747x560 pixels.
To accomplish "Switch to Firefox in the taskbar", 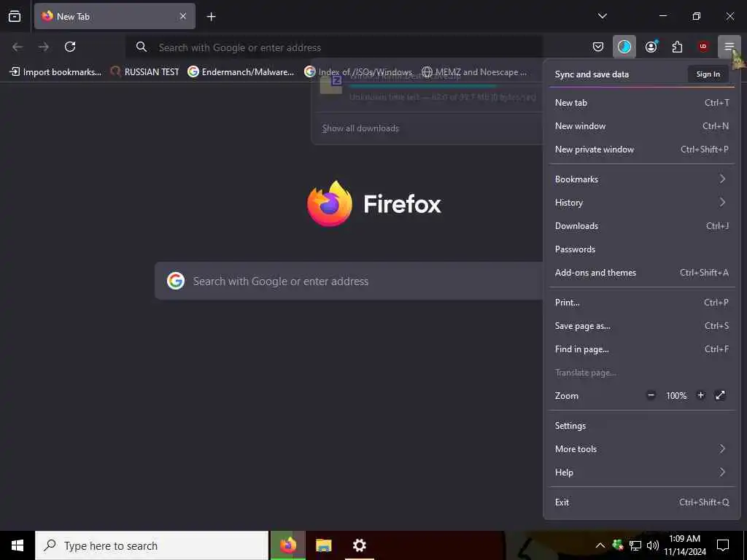I will point(287,545).
